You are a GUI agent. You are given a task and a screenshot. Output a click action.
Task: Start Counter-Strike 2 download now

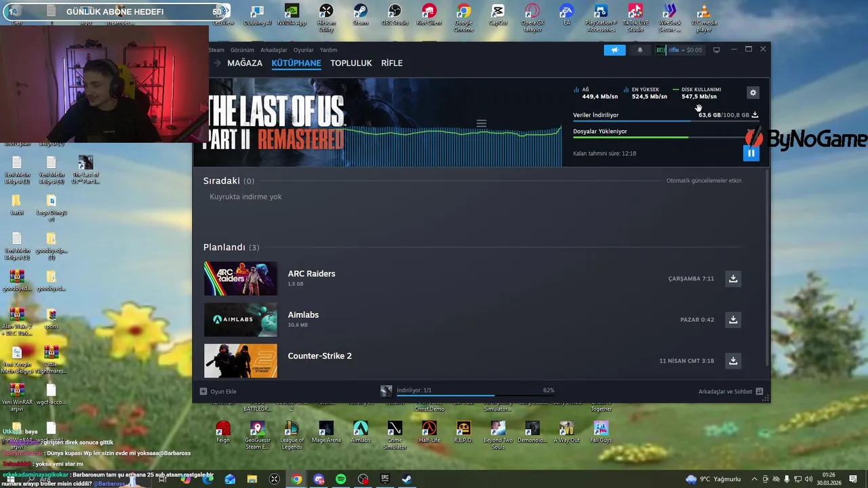click(733, 361)
